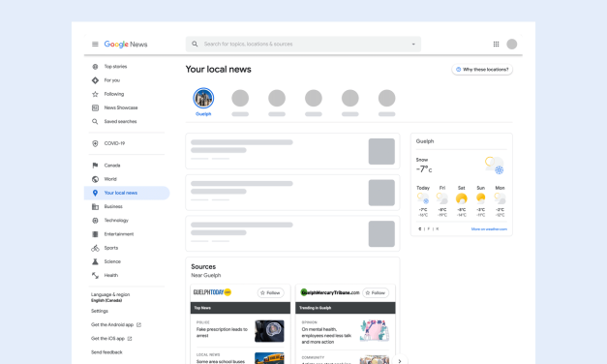
Task: Open the Google apps grid
Action: [496, 45]
